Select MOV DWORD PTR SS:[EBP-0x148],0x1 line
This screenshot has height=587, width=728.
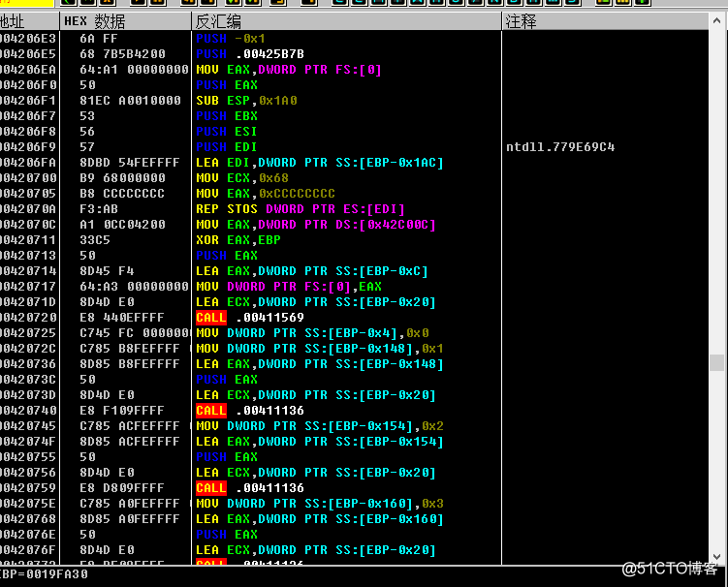click(x=320, y=349)
